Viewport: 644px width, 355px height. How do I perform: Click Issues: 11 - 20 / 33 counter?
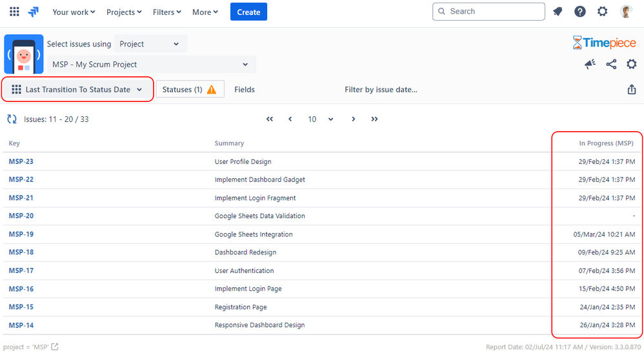56,119
